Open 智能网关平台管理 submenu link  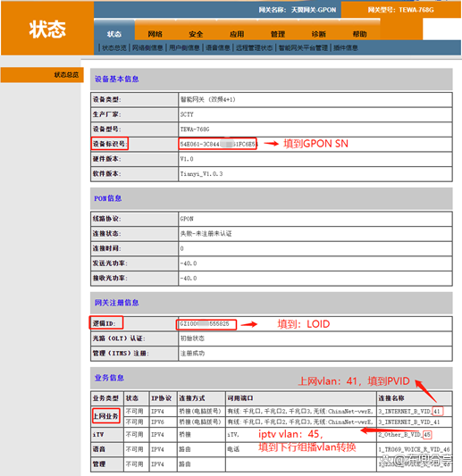pyautogui.click(x=303, y=48)
